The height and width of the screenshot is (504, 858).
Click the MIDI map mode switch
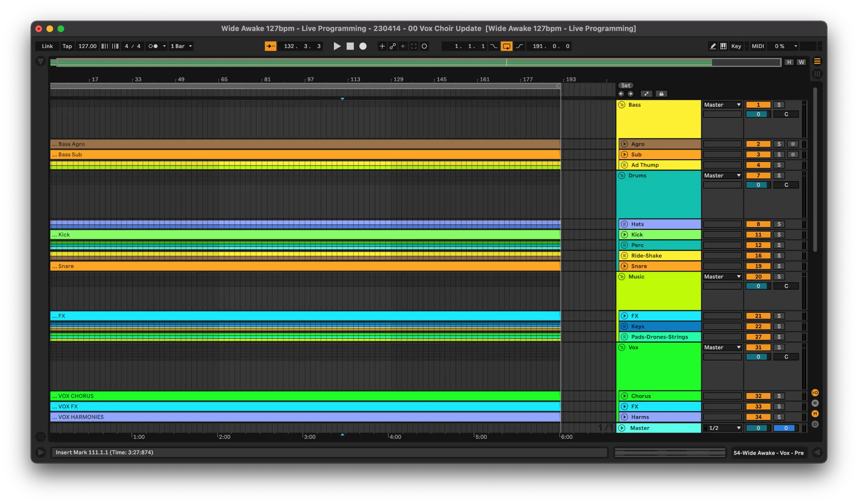[757, 46]
